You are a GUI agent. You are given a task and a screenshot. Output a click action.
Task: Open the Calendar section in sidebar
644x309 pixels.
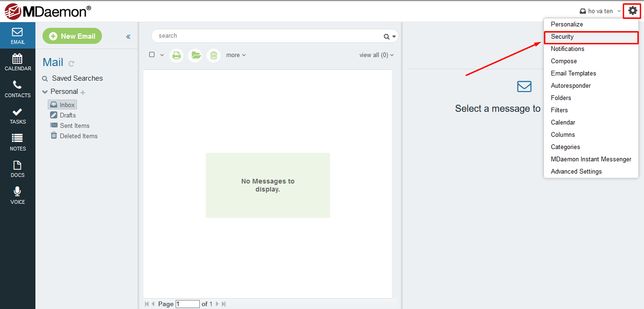(17, 62)
